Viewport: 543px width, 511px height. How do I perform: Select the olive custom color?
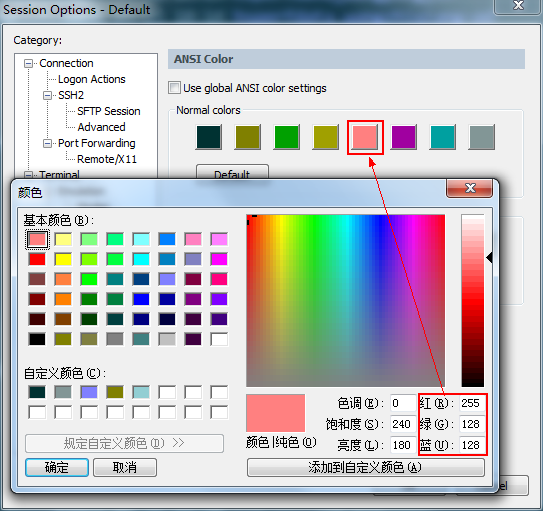(115, 392)
